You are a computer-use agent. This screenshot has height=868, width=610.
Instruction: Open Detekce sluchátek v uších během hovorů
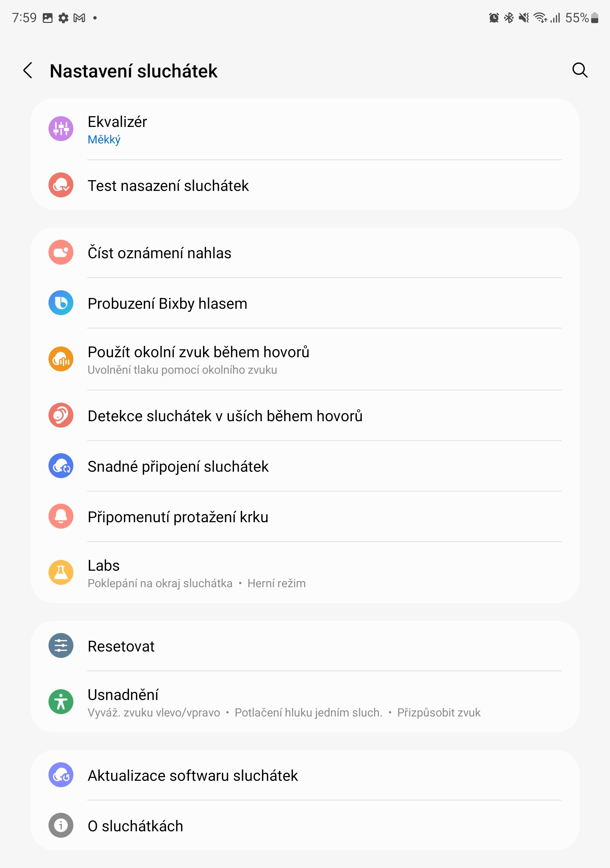pos(225,416)
